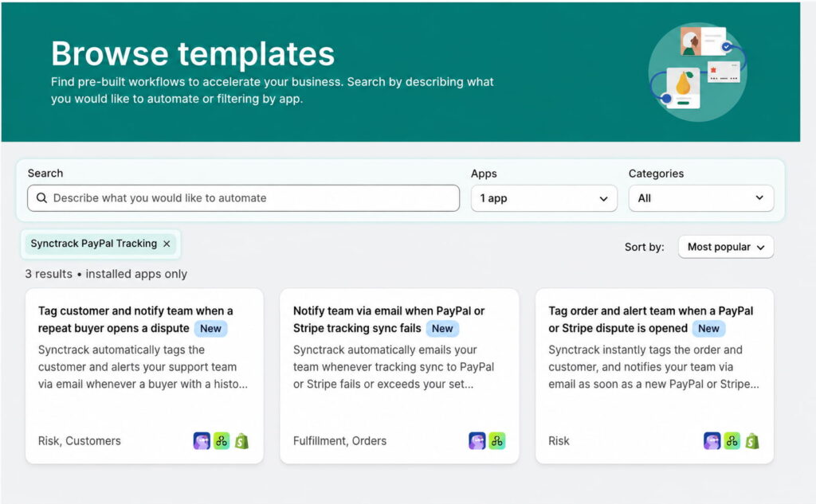Click the Synctrack PayPal Tracking chip label
Viewport: 816px width, 504px height.
[x=94, y=244]
